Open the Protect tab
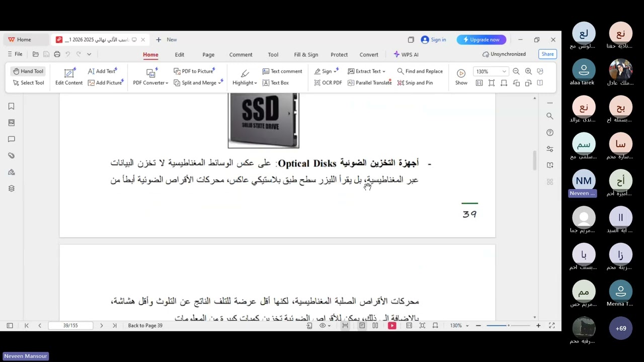This screenshot has height=362, width=644. [x=339, y=54]
